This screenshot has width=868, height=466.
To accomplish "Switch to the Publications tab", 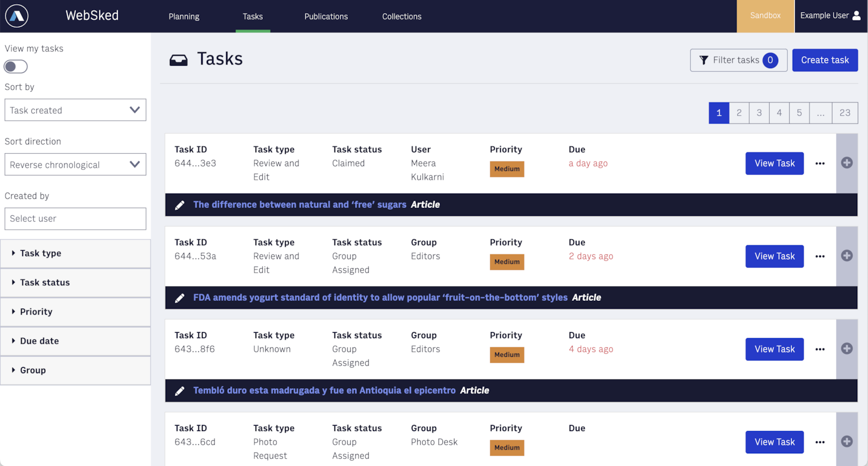I will 325,16.
